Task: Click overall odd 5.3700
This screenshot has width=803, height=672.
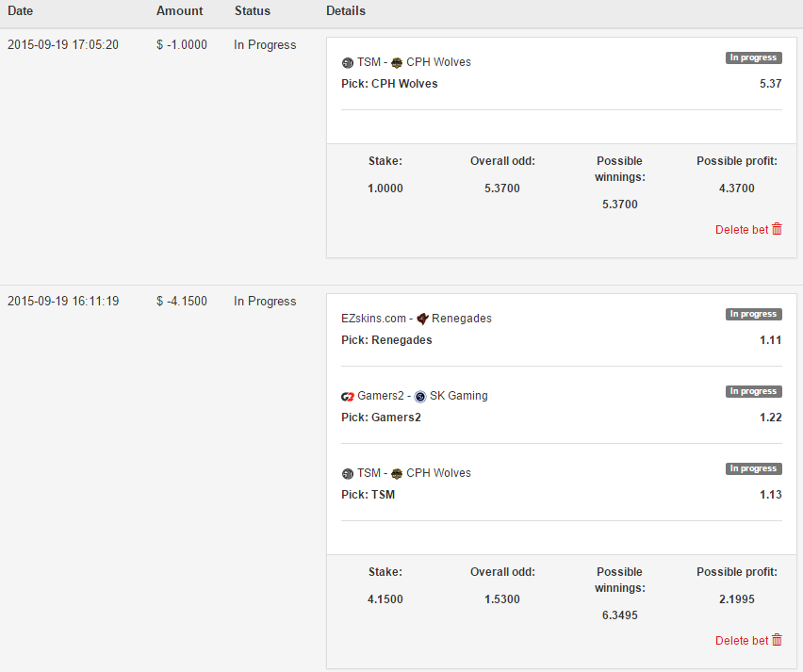Action: point(502,188)
